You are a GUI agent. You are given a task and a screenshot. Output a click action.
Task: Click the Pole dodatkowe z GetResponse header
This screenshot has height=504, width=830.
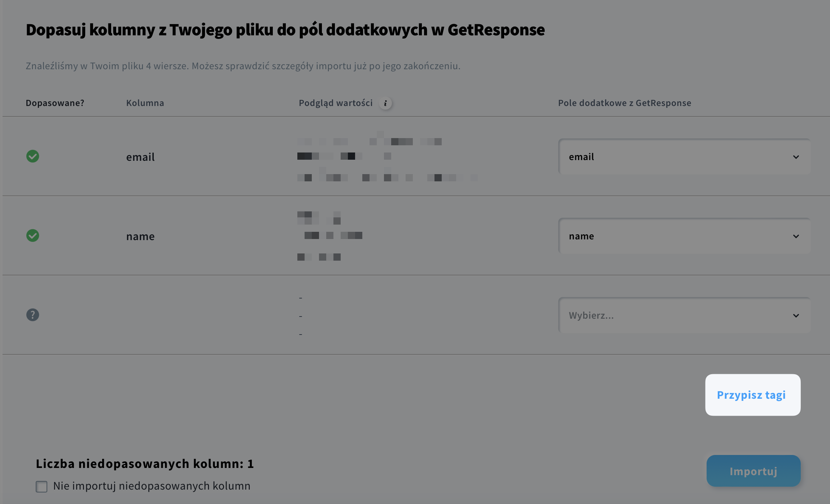coord(625,103)
